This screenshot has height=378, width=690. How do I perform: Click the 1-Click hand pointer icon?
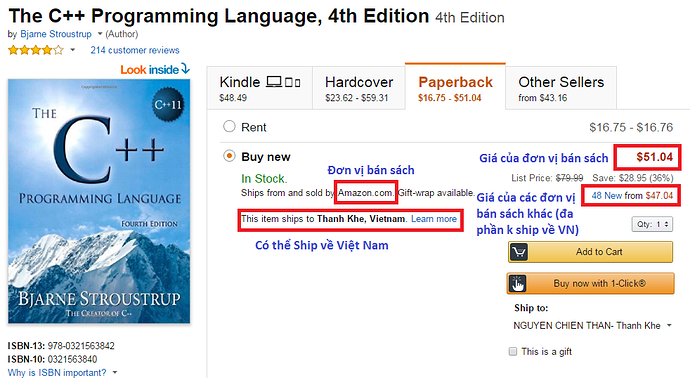click(x=518, y=284)
